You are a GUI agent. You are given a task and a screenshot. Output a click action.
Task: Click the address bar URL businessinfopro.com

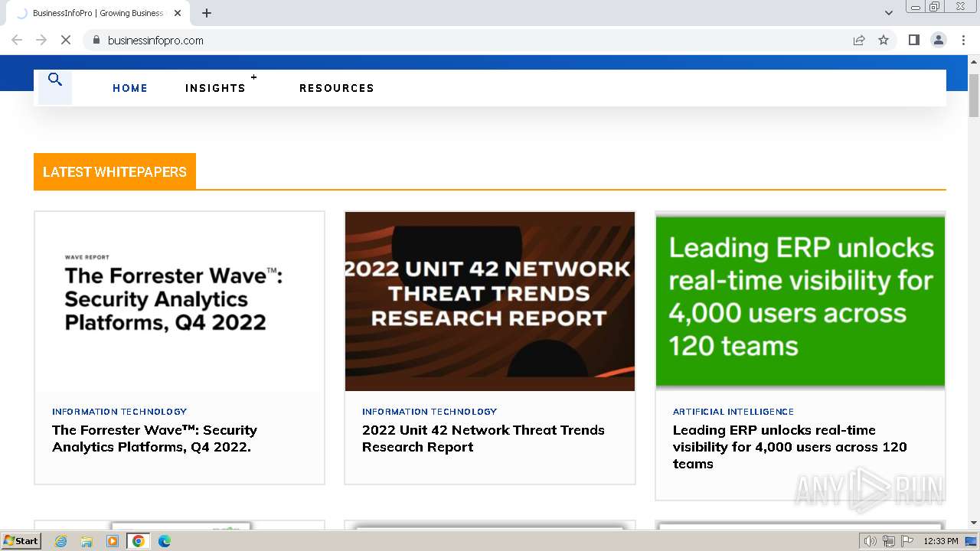(x=155, y=41)
